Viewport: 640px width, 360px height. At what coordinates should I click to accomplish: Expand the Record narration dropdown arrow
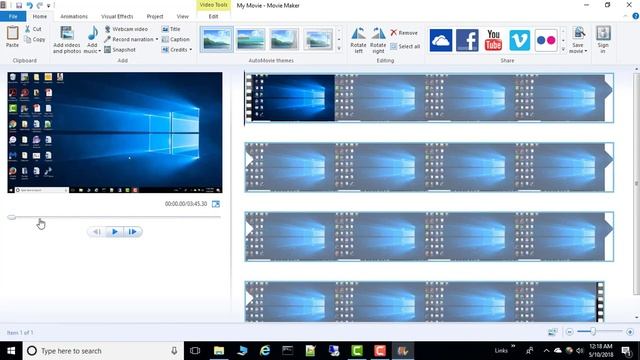point(157,39)
